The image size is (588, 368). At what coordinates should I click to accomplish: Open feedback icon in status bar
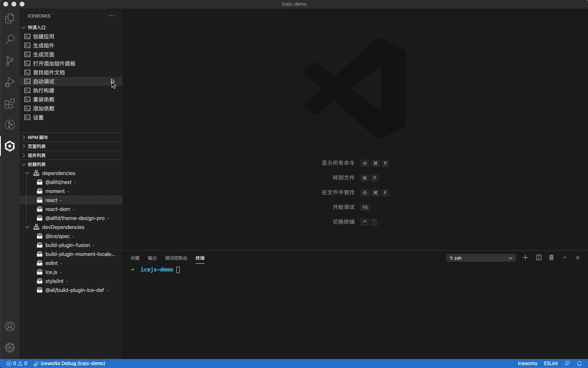click(x=567, y=364)
